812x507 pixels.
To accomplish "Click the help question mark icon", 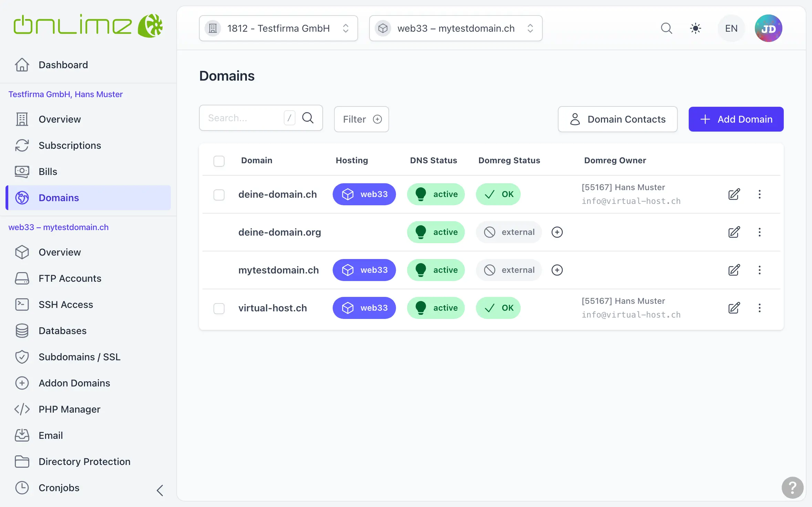I will click(x=792, y=487).
